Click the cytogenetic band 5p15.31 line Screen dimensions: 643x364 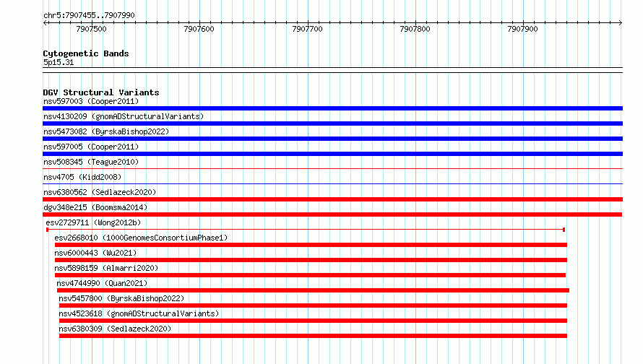(x=332, y=70)
